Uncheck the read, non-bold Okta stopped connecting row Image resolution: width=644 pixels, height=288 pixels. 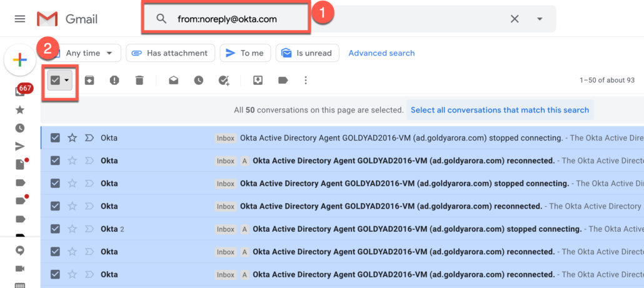point(55,138)
